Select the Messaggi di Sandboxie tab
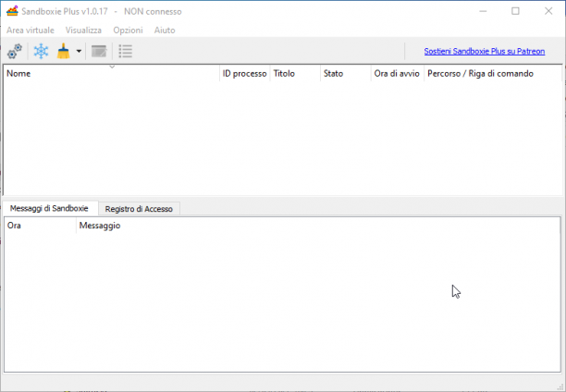 click(x=49, y=208)
